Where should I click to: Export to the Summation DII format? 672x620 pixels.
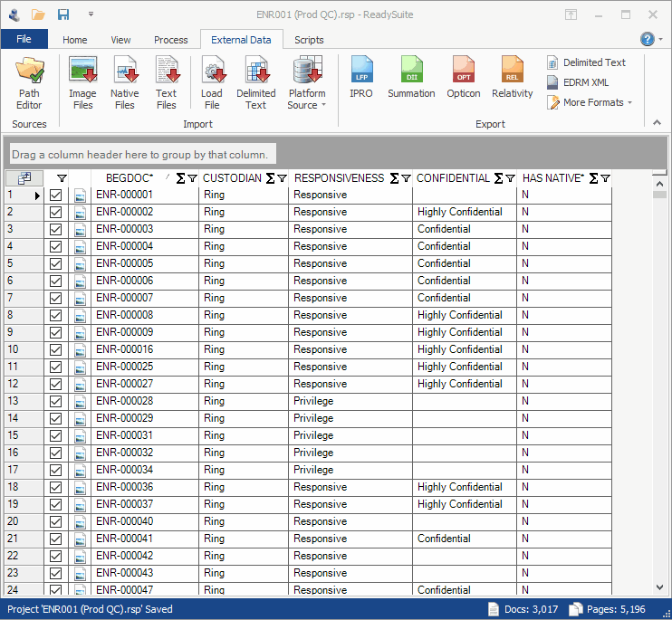point(411,78)
